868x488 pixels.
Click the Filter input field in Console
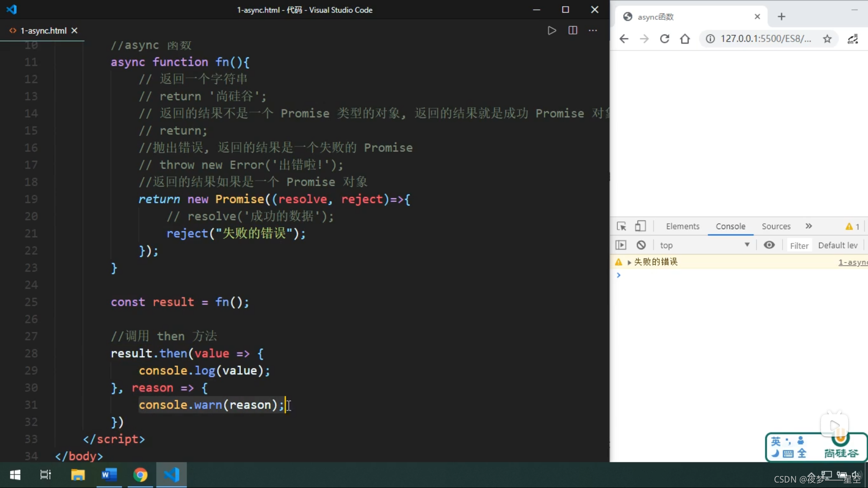(x=799, y=245)
